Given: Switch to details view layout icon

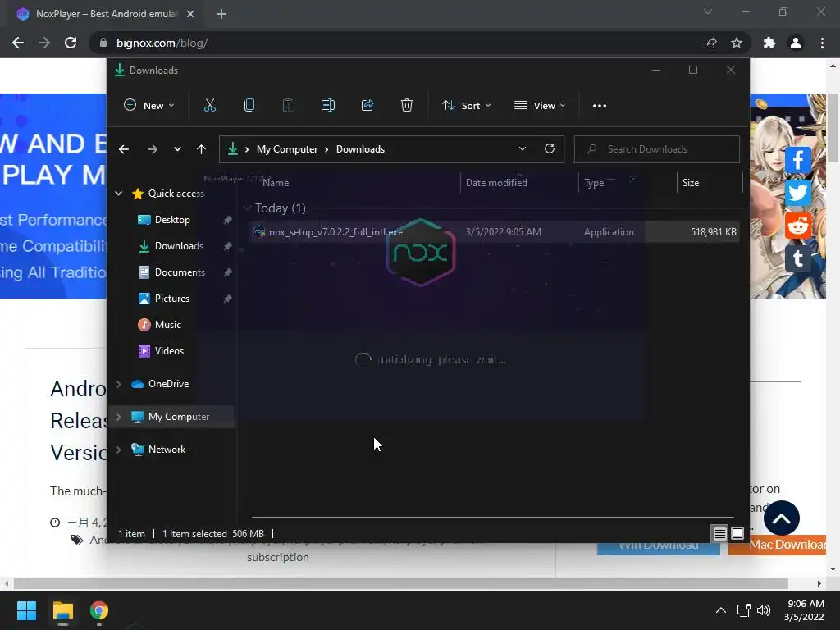Looking at the screenshot, I should tap(719, 533).
